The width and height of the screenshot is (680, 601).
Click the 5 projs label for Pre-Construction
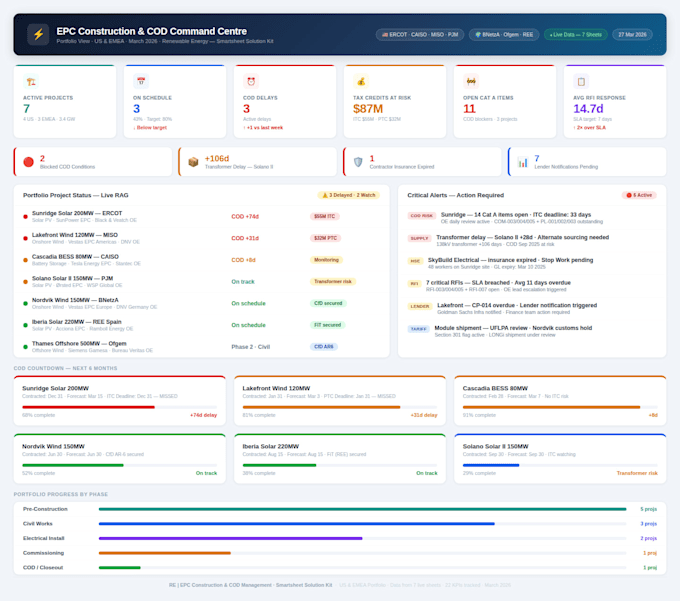click(x=649, y=509)
